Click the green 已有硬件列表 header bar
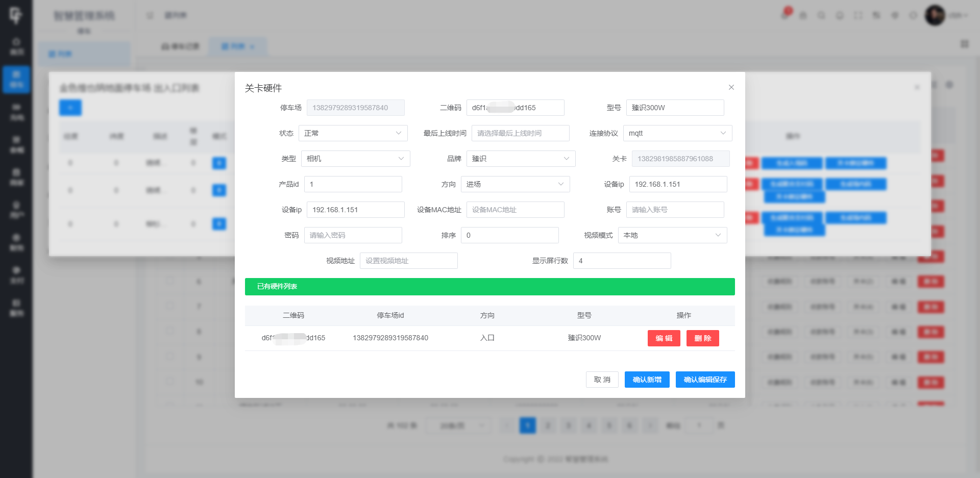This screenshot has width=980, height=478. point(489,287)
